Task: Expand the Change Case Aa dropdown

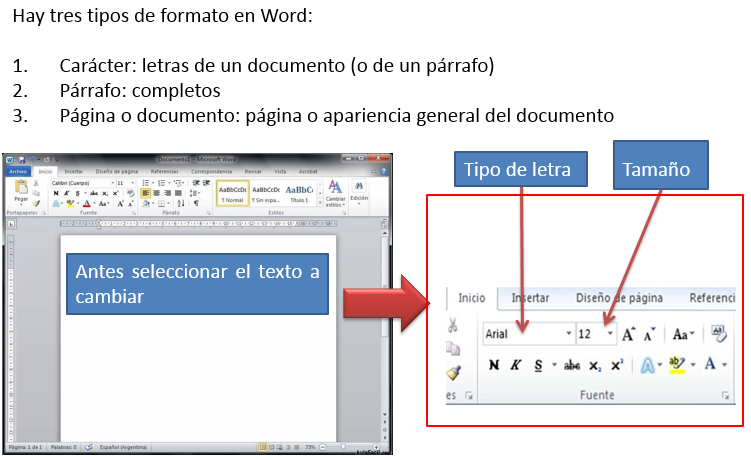Action: [683, 334]
